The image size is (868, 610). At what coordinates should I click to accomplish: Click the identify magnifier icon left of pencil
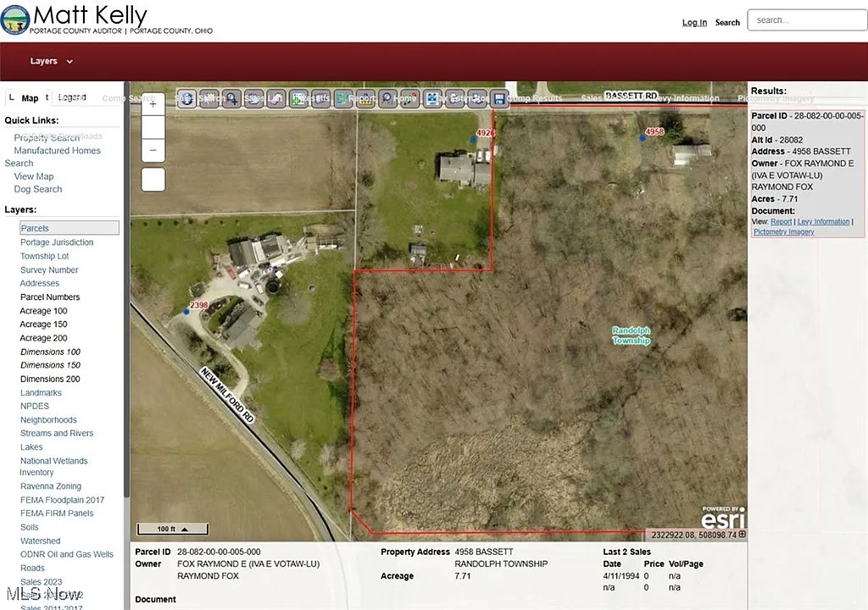[x=387, y=99]
